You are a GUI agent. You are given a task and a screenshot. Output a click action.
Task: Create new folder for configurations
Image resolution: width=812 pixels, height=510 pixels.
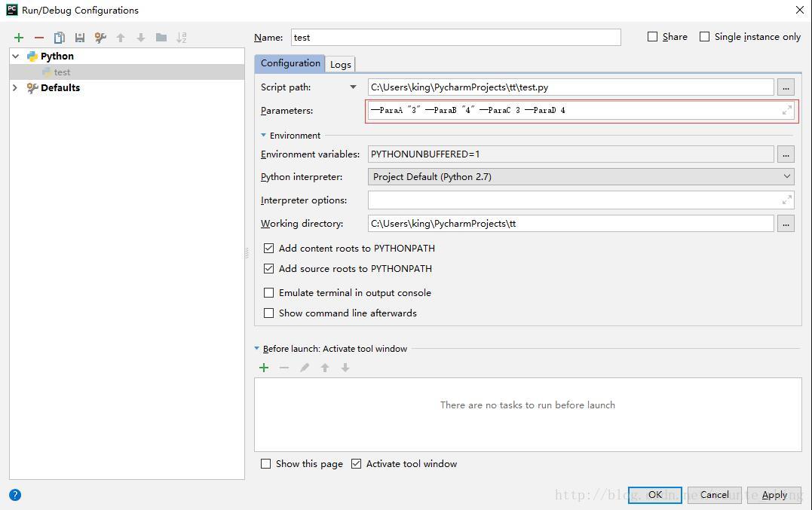161,37
